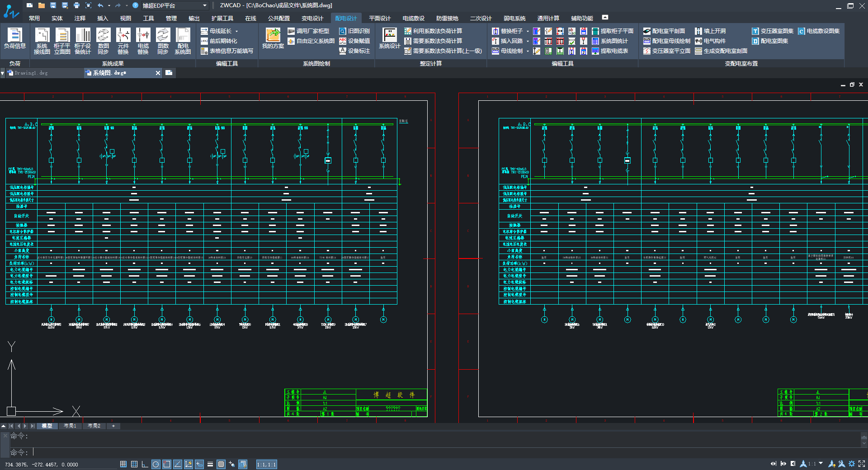The height and width of the screenshot is (470, 868).
Task: Switch to the 平面设计 ribbon tab
Action: [x=379, y=19]
